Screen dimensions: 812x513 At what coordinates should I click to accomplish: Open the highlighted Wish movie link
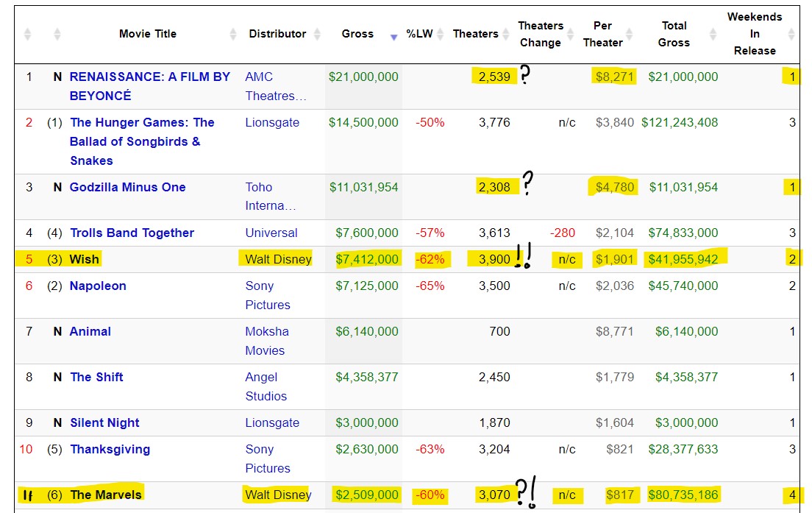point(84,259)
